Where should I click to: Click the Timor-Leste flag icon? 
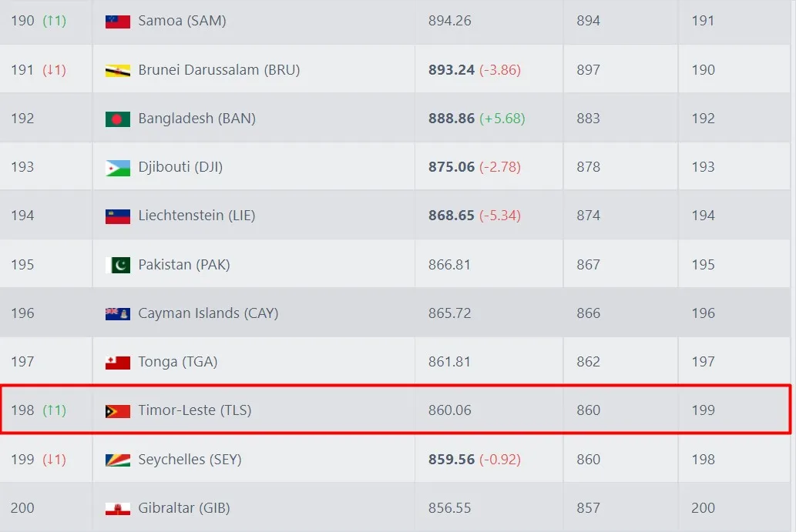click(117, 411)
